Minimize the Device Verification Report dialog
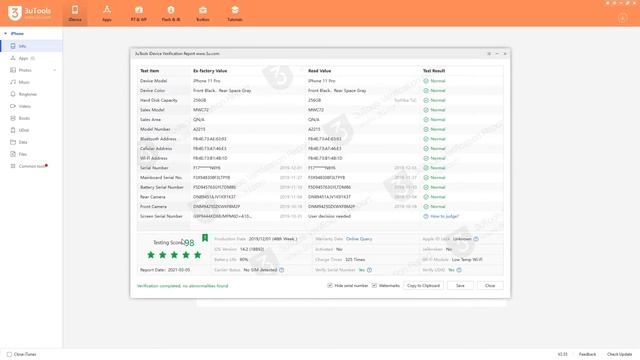The image size is (640, 360). [497, 53]
